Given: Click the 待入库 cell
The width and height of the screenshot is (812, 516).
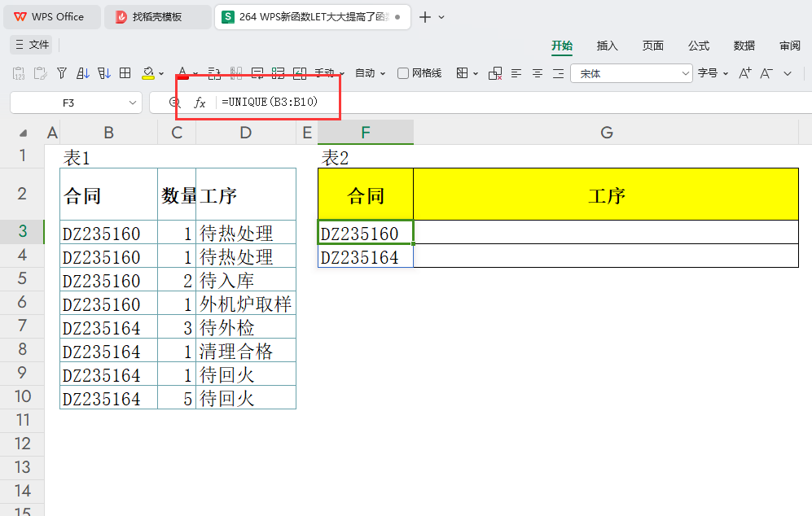Looking at the screenshot, I should click(246, 280).
